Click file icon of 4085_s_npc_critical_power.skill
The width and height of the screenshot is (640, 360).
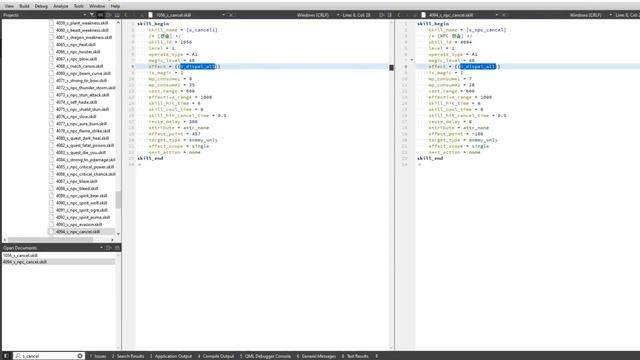point(51,167)
